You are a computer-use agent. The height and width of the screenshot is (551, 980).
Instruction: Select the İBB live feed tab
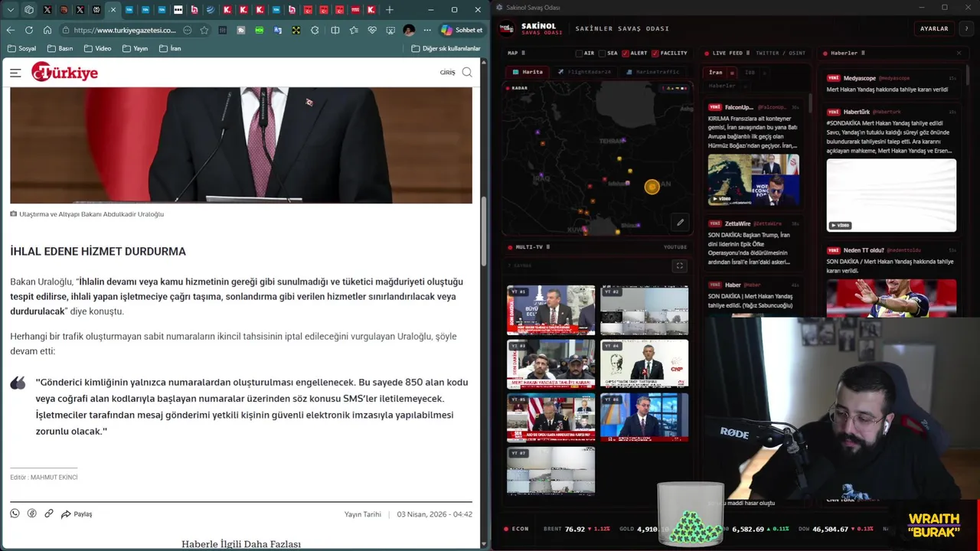coord(750,72)
